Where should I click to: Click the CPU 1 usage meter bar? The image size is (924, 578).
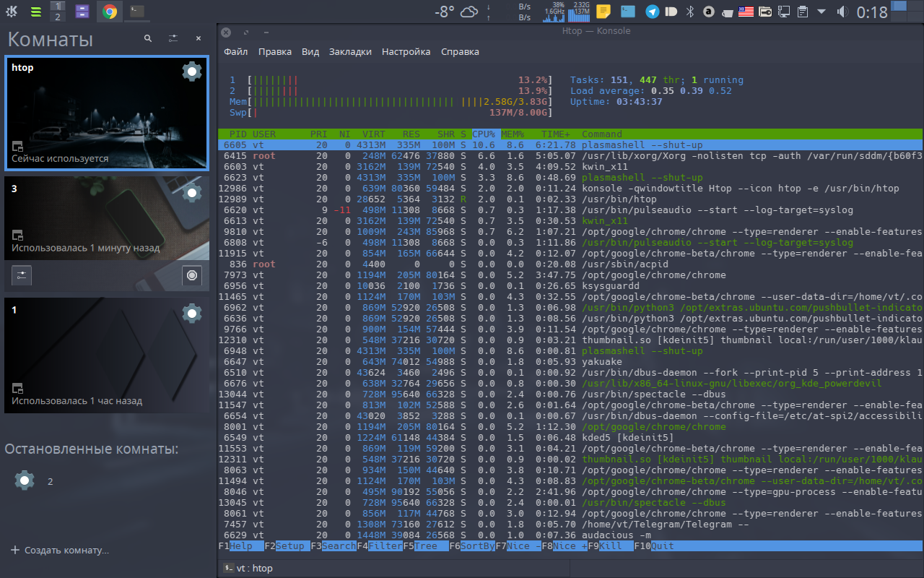[391, 80]
